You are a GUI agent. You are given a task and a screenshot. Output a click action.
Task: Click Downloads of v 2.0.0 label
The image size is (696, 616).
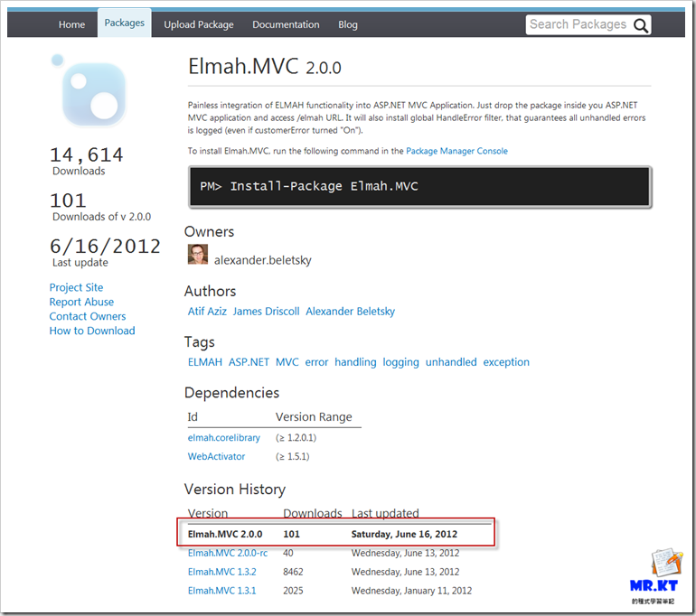(101, 217)
